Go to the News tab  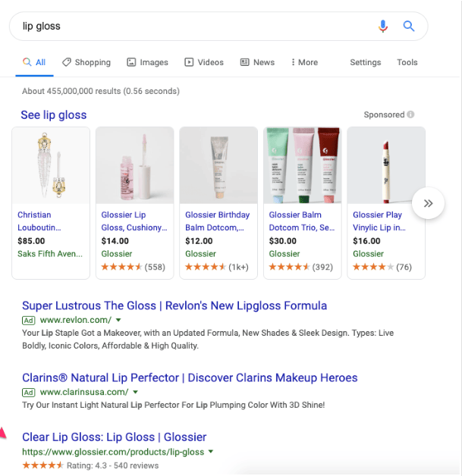pos(257,62)
